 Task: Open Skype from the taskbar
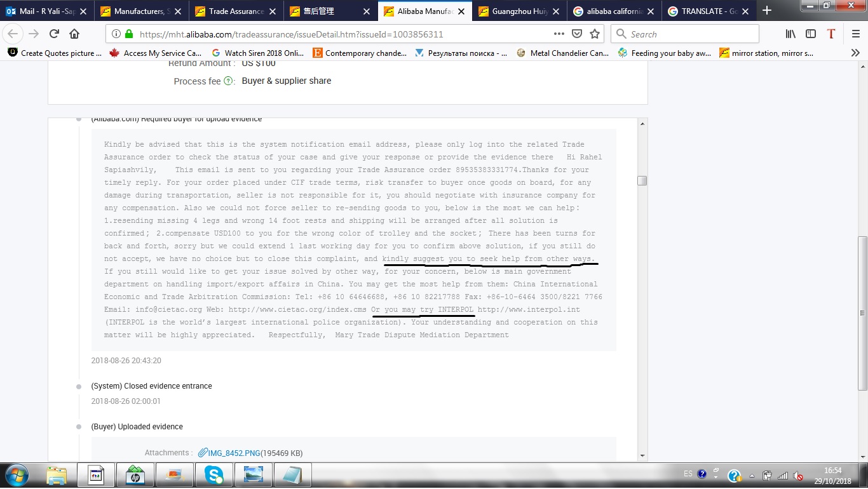click(214, 475)
